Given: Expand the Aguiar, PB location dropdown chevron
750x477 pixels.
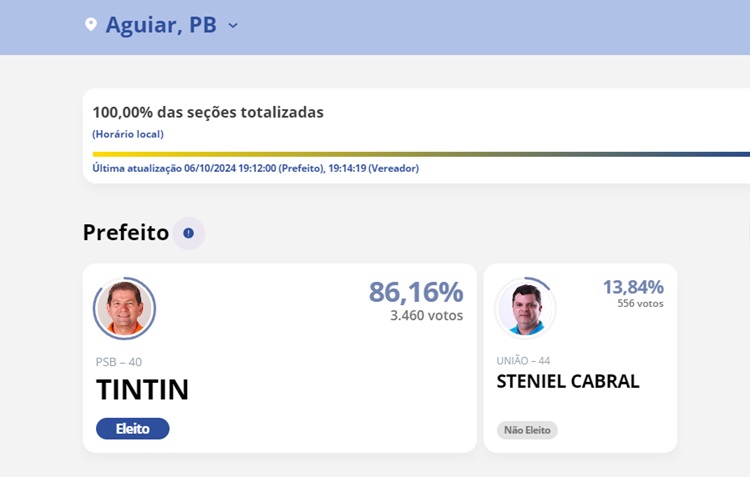Looking at the screenshot, I should click(233, 26).
